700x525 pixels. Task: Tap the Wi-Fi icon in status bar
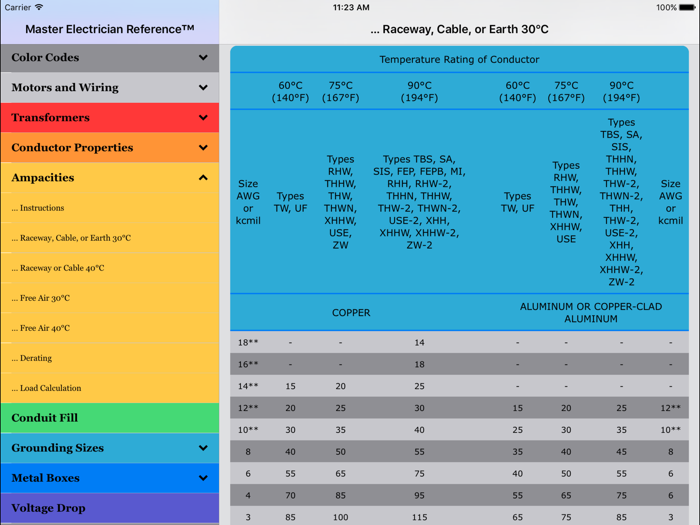[x=39, y=7]
